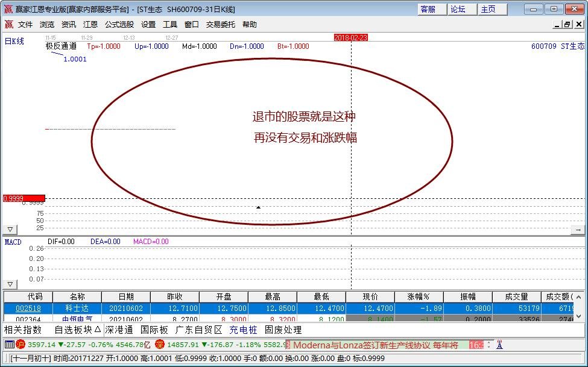Image resolution: width=588 pixels, height=367 pixels.
Task: Click the 2018-02-23 red date marker
Action: (x=350, y=37)
